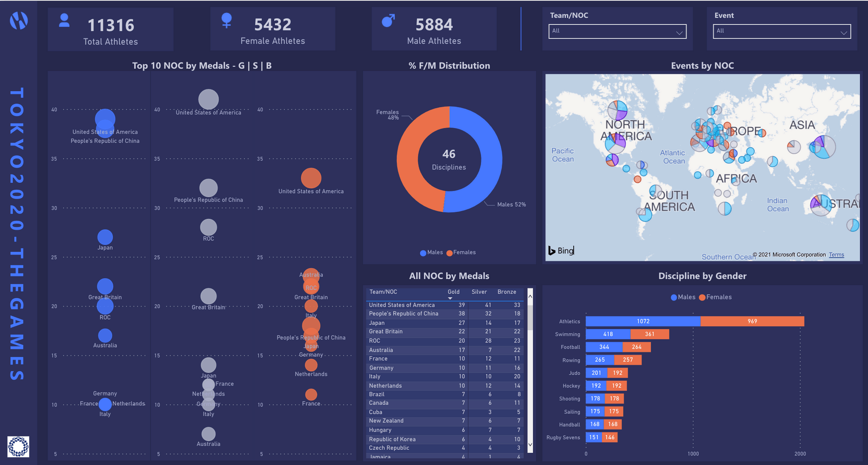Click the Bing logo on the map
This screenshot has width=868, height=465.
pyautogui.click(x=560, y=251)
